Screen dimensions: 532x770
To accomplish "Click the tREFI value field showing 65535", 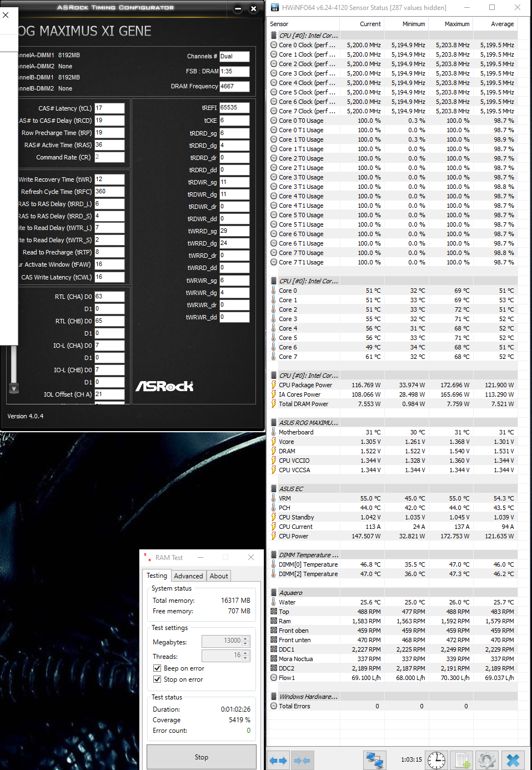I will point(234,108).
